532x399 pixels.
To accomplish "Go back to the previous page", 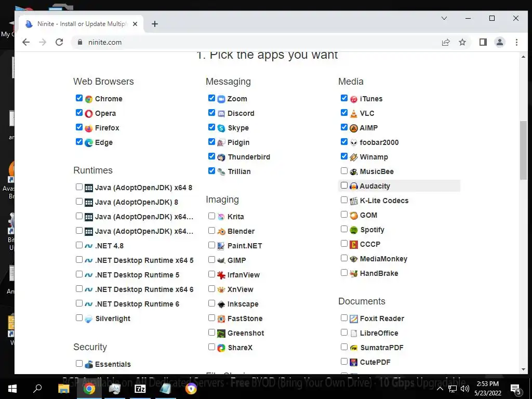I will point(26,42).
